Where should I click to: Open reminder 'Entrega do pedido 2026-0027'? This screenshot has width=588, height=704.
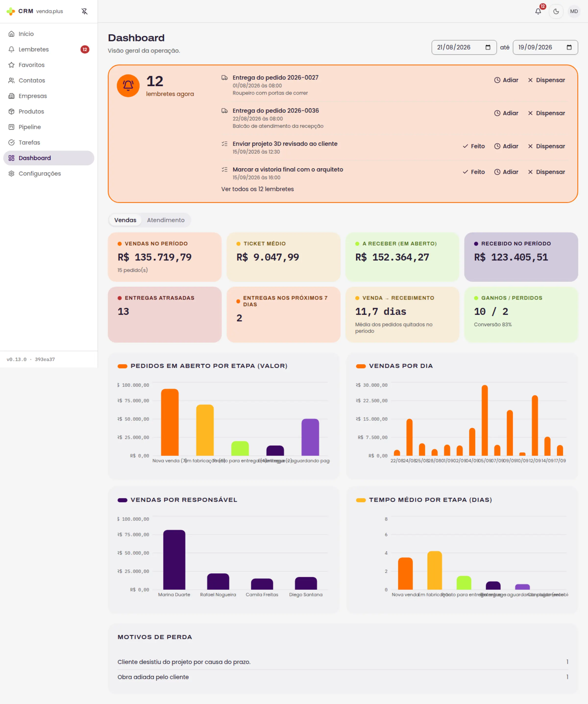click(x=276, y=77)
